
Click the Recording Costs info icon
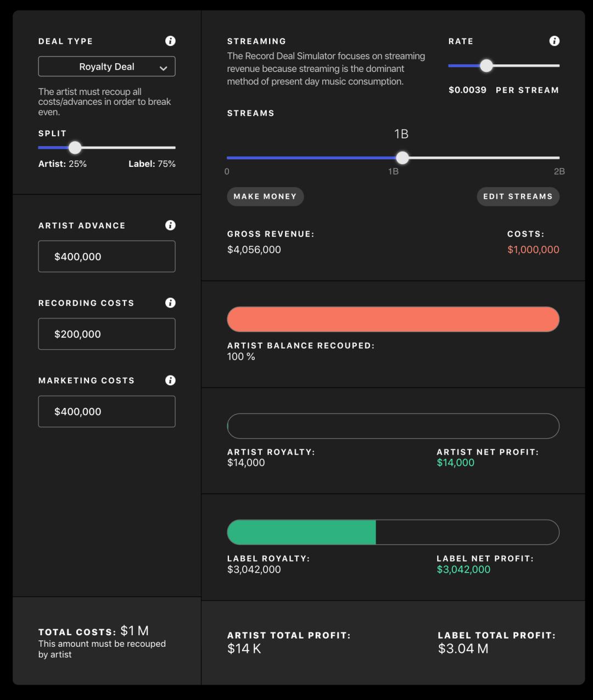point(170,303)
